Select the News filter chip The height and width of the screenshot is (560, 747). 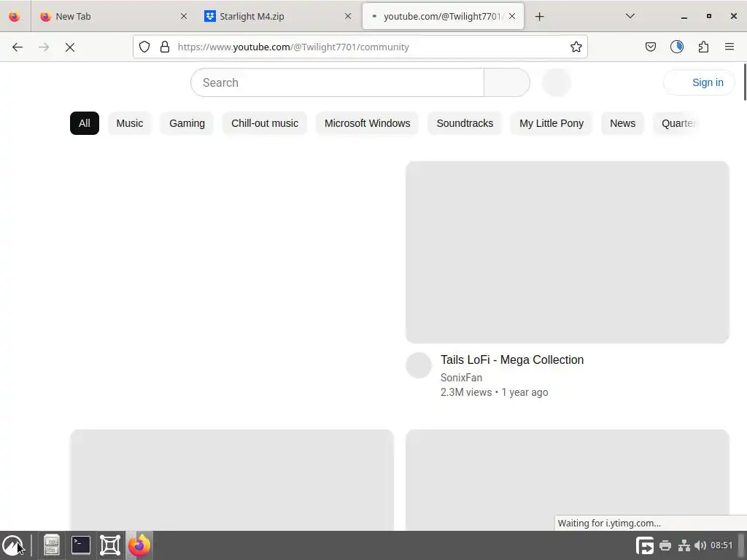coord(623,123)
